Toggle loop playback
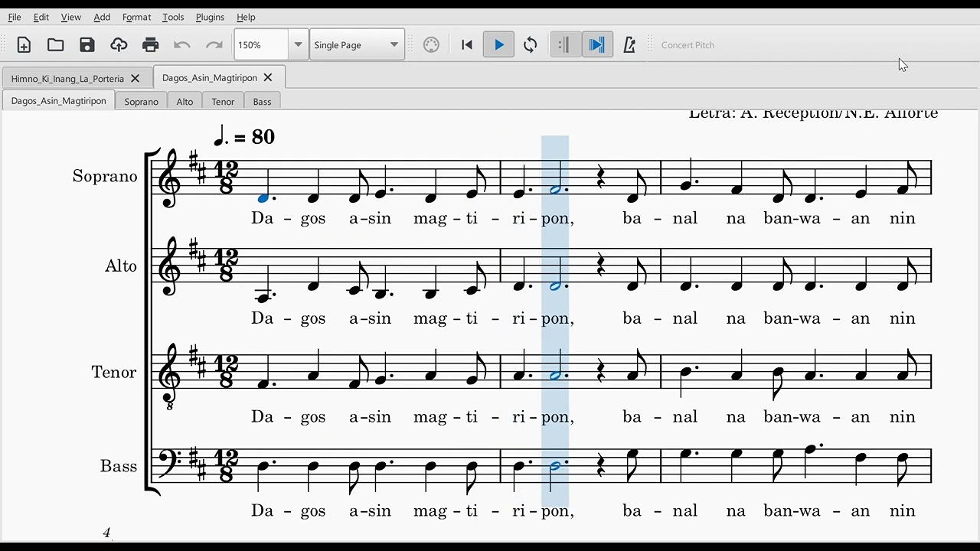980x551 pixels. 530,45
